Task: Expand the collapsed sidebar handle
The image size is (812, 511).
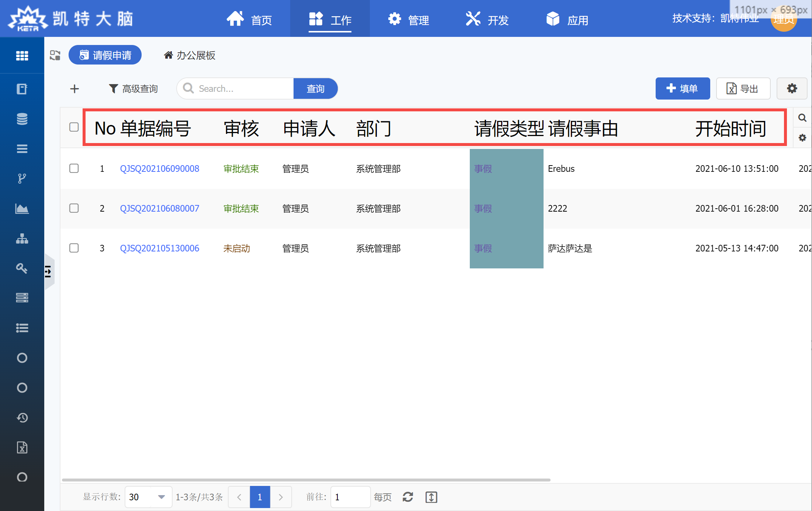Action: click(49, 272)
